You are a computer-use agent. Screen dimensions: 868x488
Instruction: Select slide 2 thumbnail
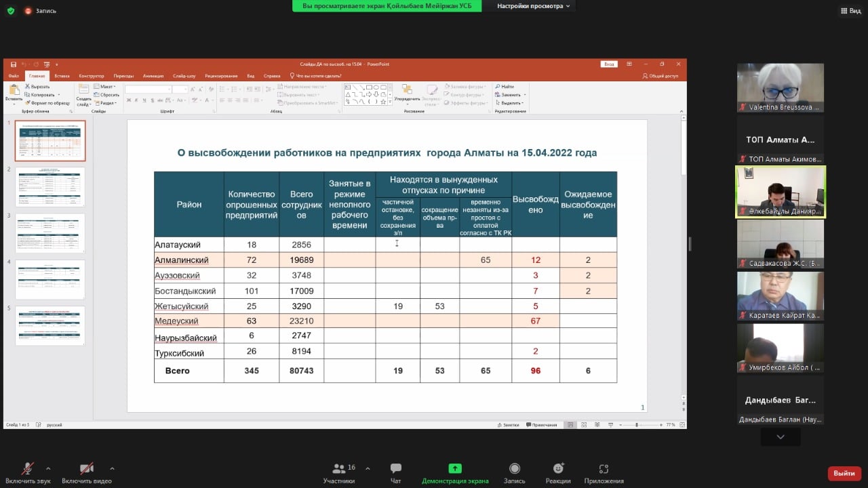tap(50, 187)
